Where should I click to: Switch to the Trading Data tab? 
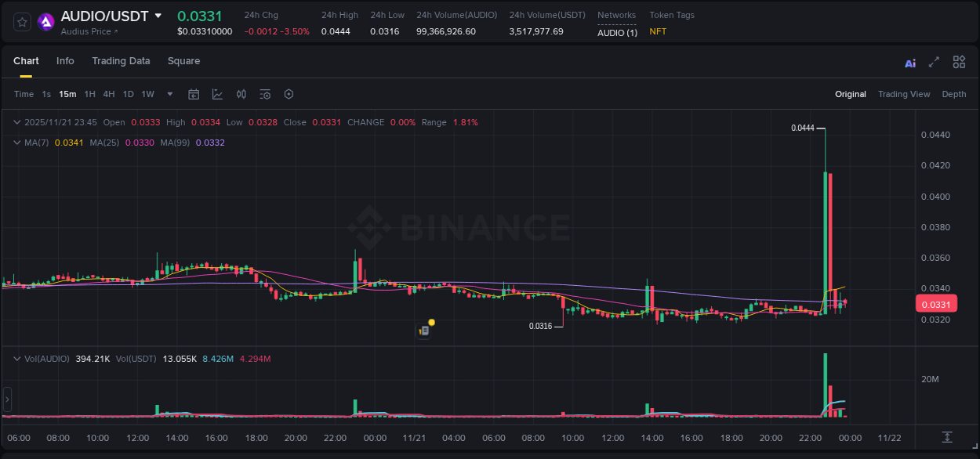click(x=121, y=60)
